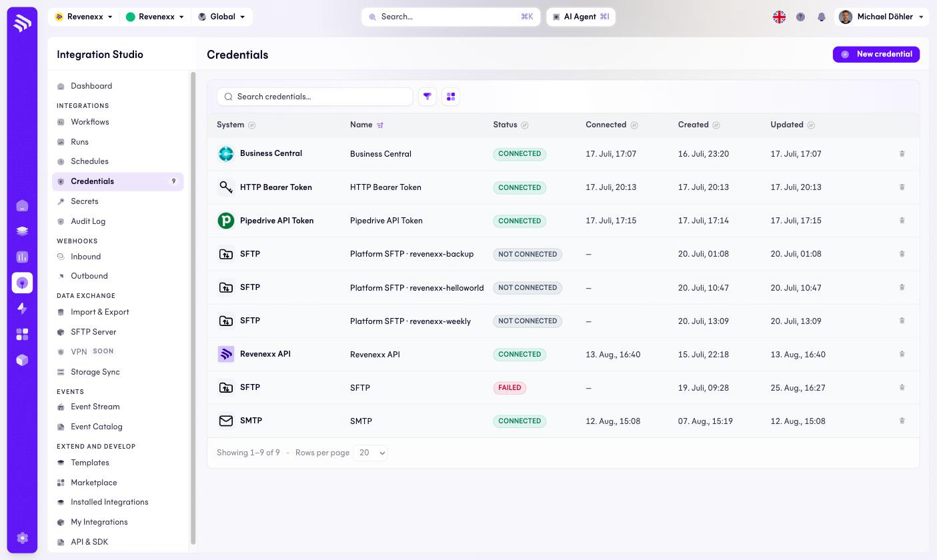
Task: Open Inbound webhooks
Action: pos(86,257)
